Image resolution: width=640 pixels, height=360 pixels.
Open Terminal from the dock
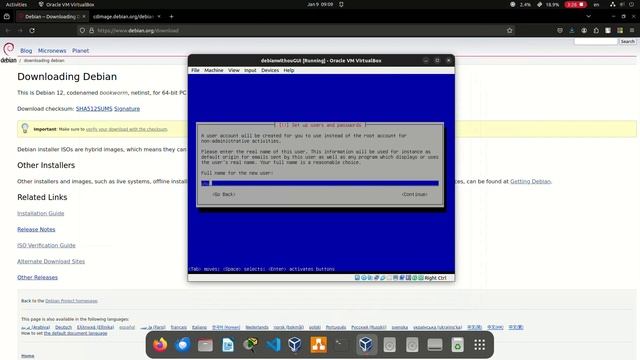point(341,345)
